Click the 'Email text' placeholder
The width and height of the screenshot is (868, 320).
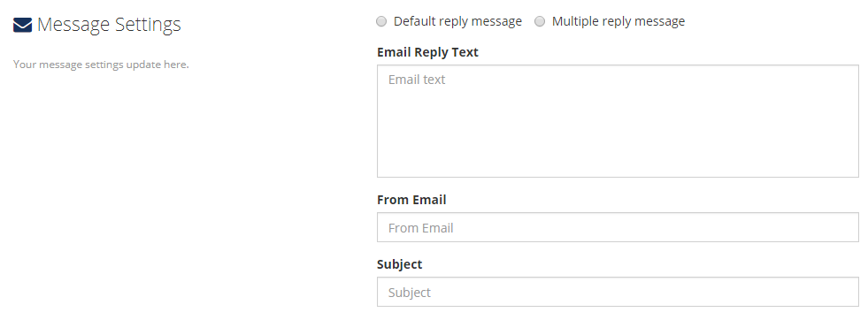point(416,80)
